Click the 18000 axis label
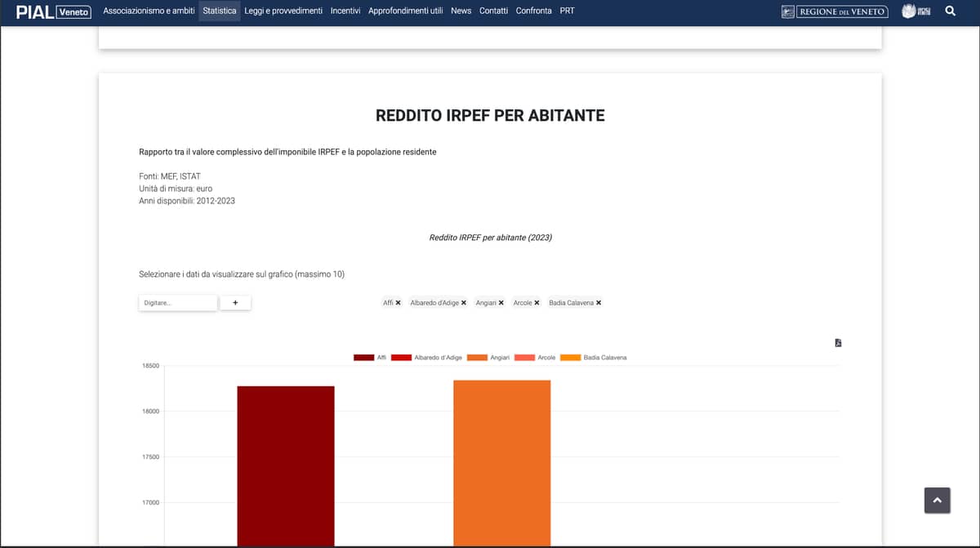Image resolution: width=980 pixels, height=548 pixels. (x=151, y=412)
